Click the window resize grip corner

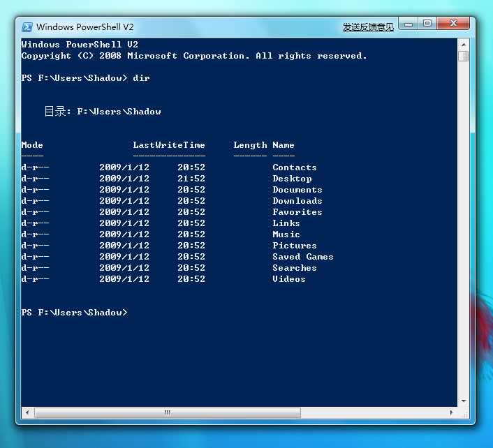pos(464,415)
